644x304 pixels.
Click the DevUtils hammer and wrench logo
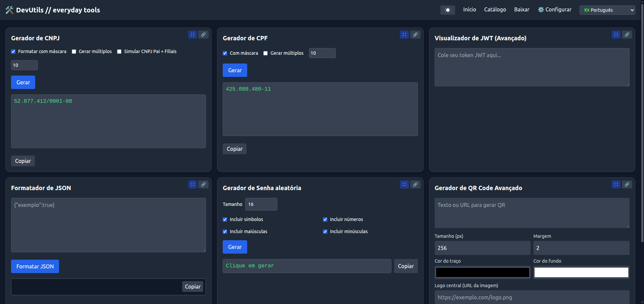9,10
